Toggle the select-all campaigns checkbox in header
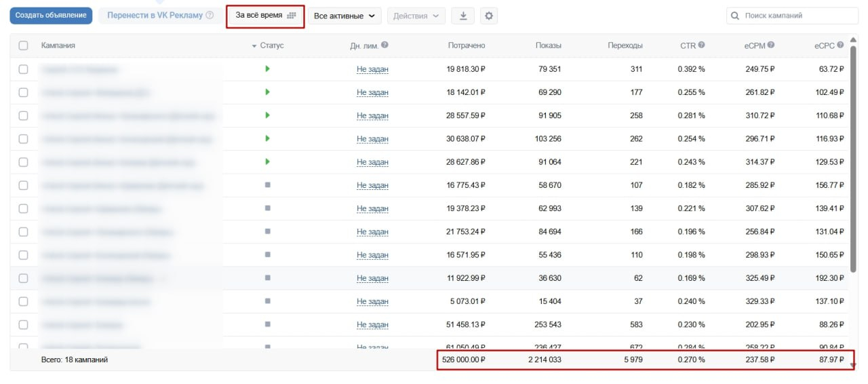Screen dimensions: 868x384 coord(24,45)
